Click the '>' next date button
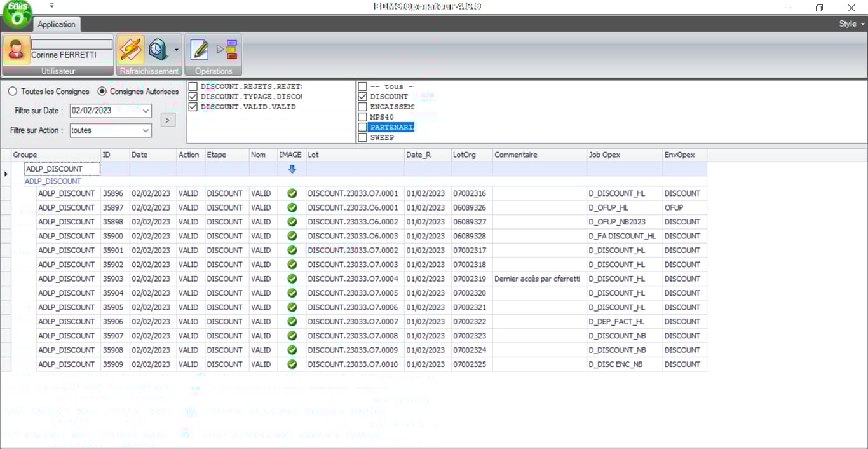Screen dimensions: 868x449 [x=168, y=120]
